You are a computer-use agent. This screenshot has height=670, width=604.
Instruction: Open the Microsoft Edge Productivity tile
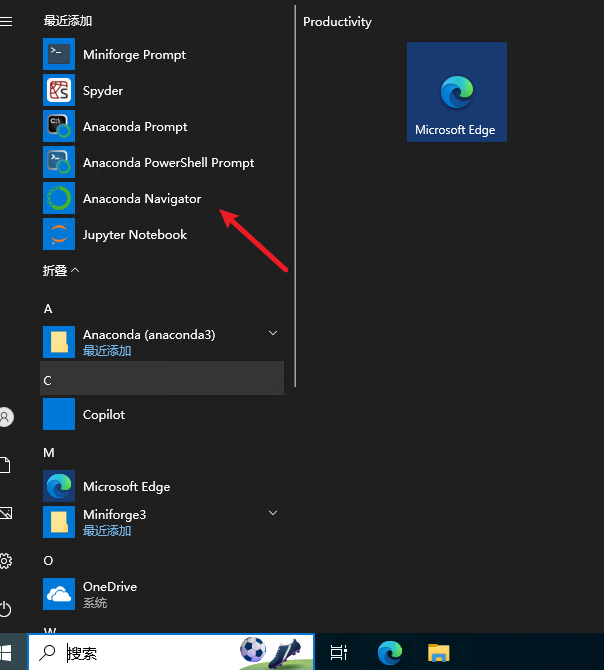(x=457, y=92)
